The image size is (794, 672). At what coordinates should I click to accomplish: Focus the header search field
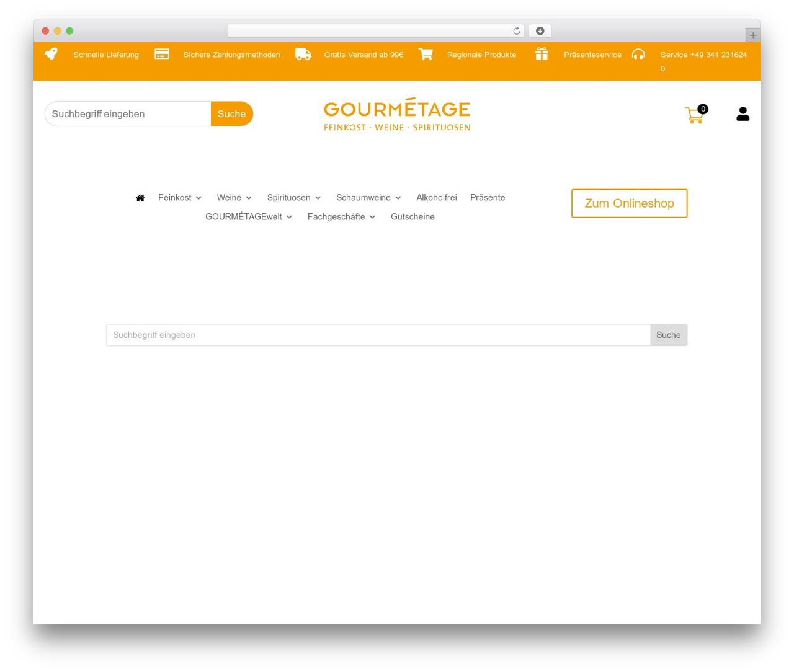pyautogui.click(x=128, y=114)
